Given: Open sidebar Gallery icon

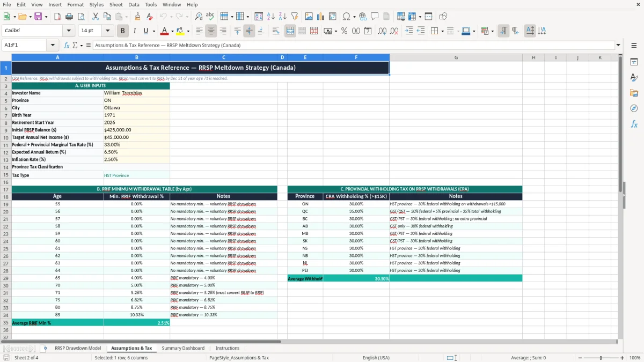Looking at the screenshot, I should pos(634,93).
